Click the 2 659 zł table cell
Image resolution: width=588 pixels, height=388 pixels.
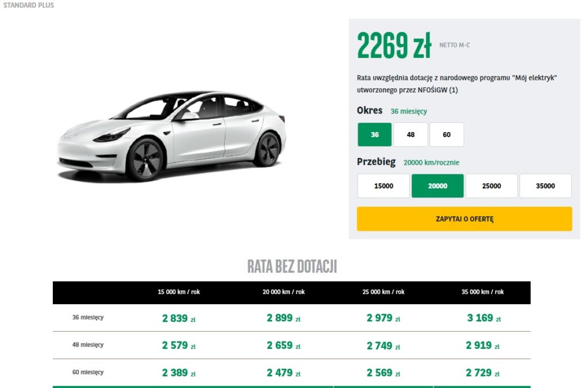click(x=284, y=346)
